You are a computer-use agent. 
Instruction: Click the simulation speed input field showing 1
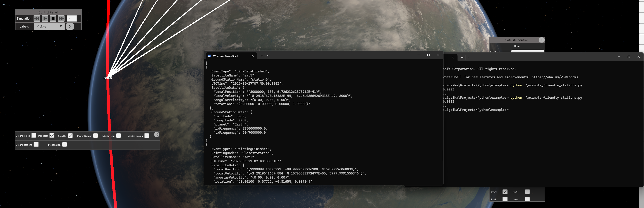point(72,18)
